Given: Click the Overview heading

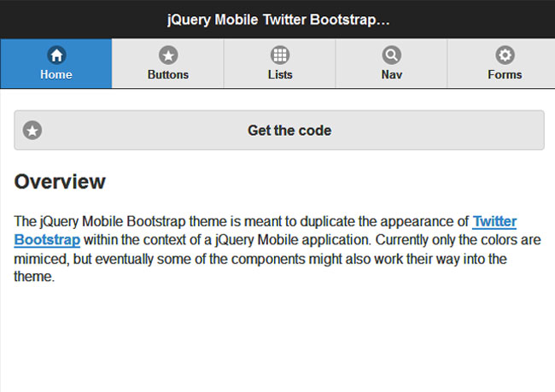Looking at the screenshot, I should click(60, 182).
